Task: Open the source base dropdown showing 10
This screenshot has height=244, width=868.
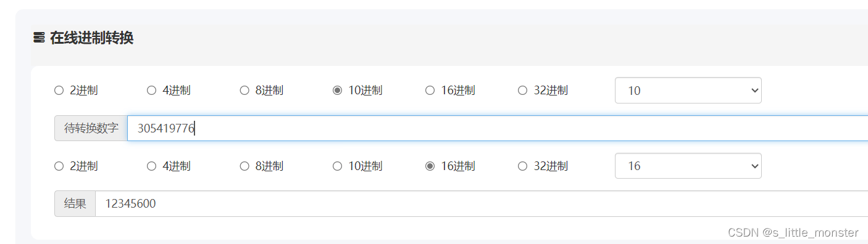Action: [688, 91]
